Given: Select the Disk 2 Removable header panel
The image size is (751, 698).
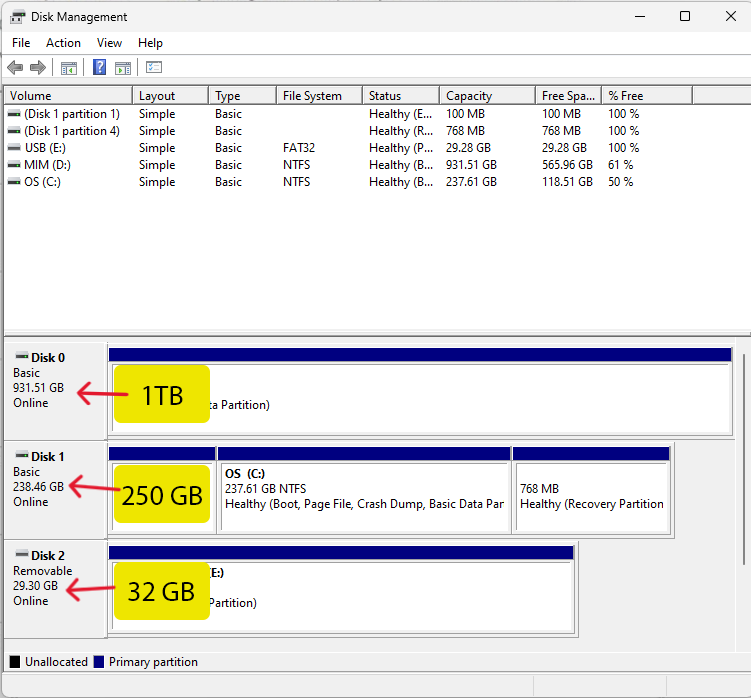Looking at the screenshot, I should pyautogui.click(x=56, y=589).
